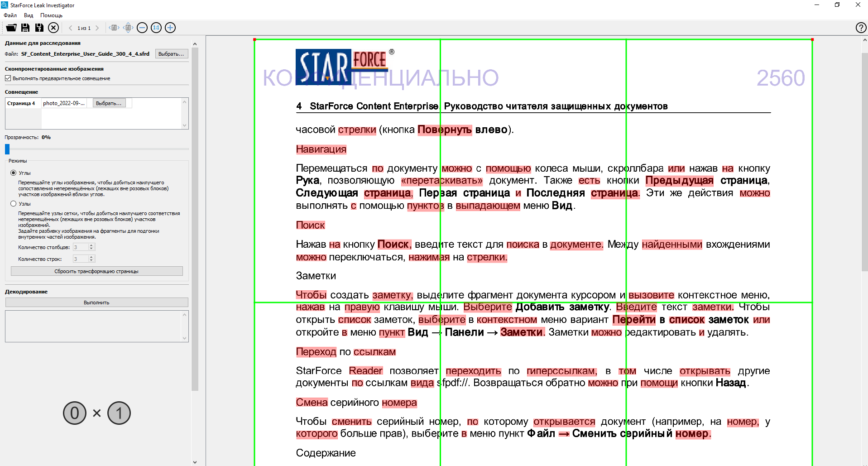This screenshot has width=868, height=466.
Task: Open the Файл menu
Action: coord(10,15)
